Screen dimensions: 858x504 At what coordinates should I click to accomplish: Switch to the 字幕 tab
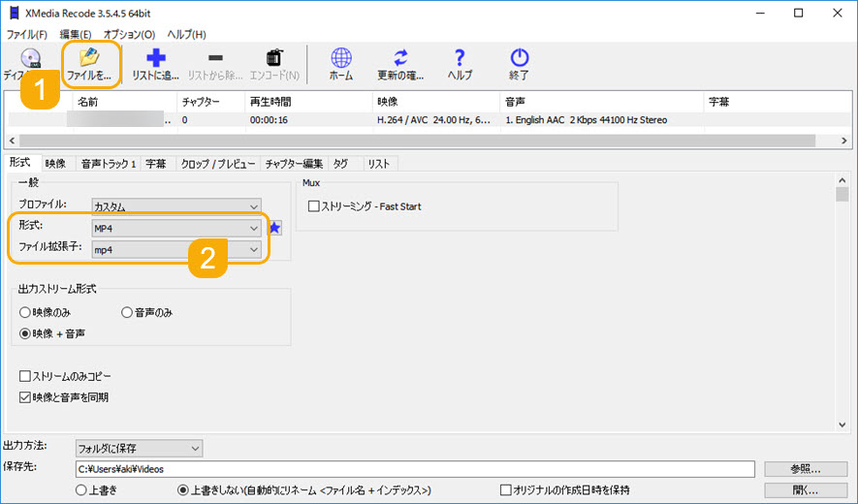point(156,164)
